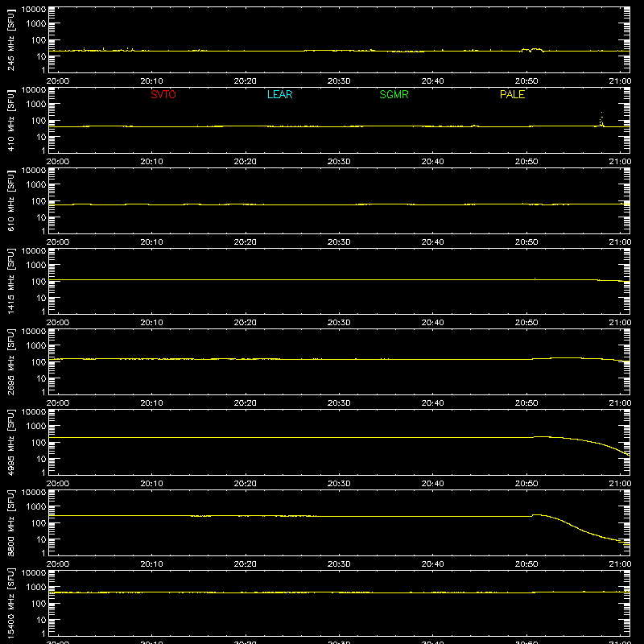Viewport: 644px width, 644px height.
Task: Click the red SVTO station label
Action: point(163,94)
